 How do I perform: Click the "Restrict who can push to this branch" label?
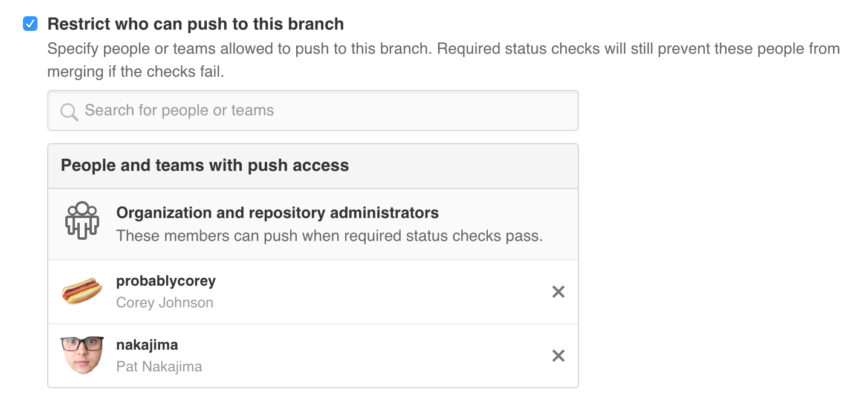pyautogui.click(x=195, y=24)
